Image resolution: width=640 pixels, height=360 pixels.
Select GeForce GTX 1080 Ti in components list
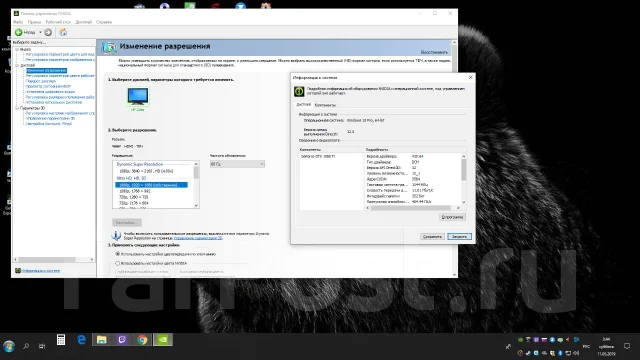click(318, 156)
